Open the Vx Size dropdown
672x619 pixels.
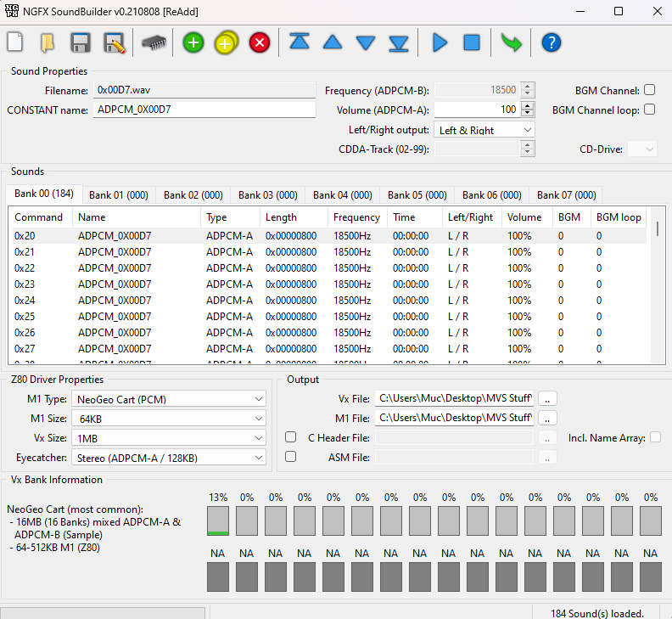(x=169, y=438)
